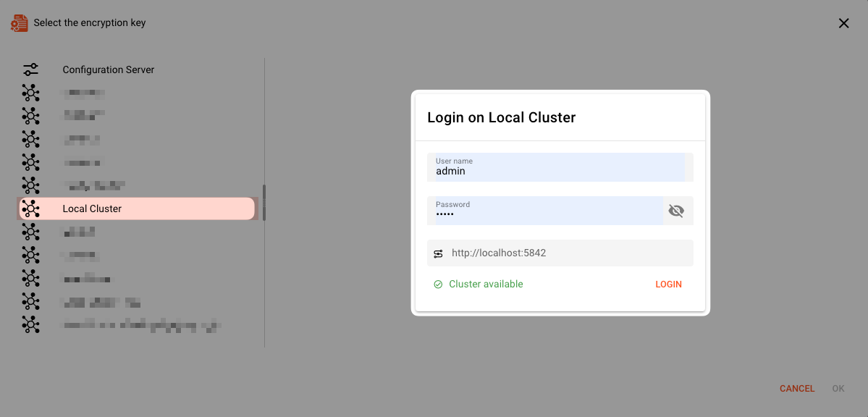Toggle password visibility with the eye icon
Viewport: 868px width, 417px height.
point(676,211)
